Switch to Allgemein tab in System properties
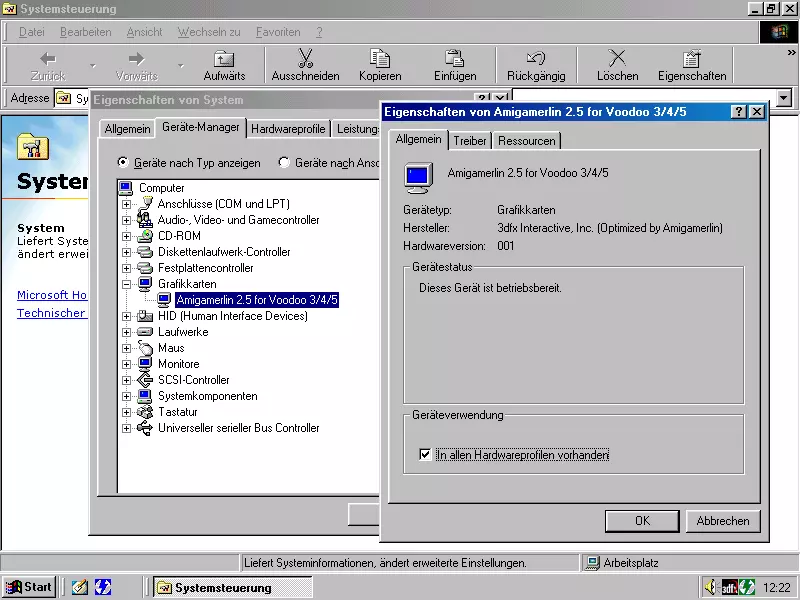 click(128, 129)
